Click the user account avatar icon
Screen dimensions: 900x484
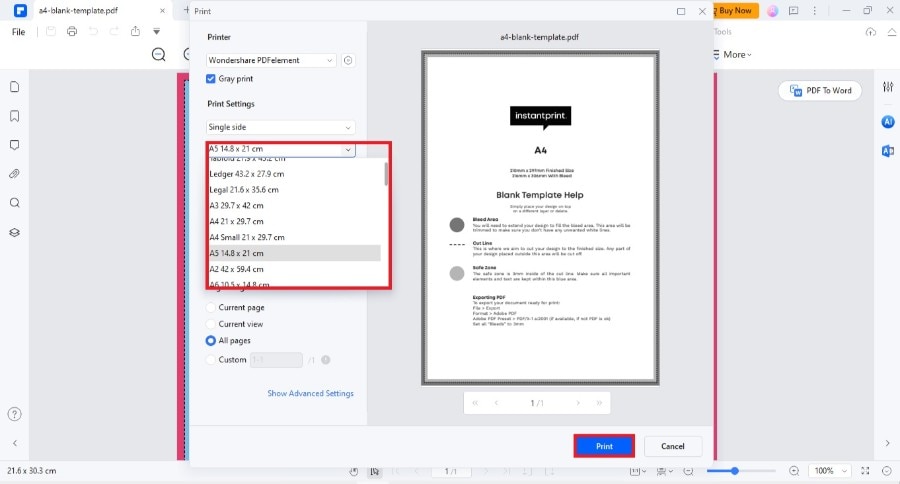click(773, 10)
